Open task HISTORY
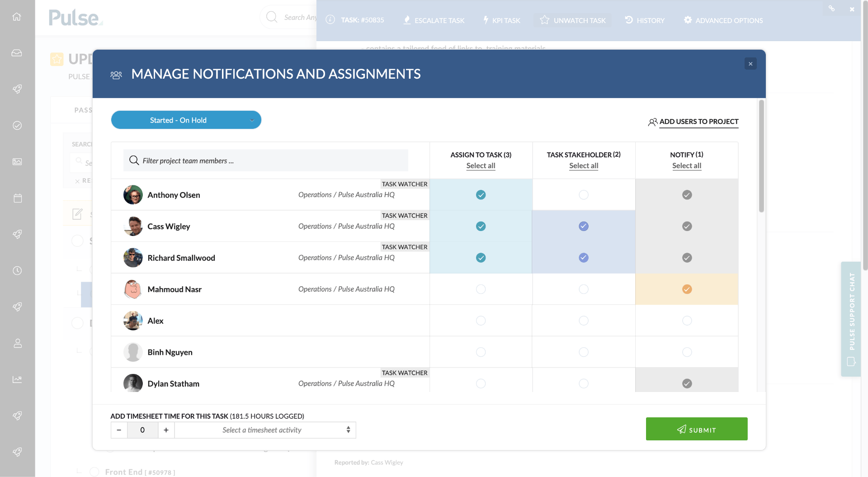The width and height of the screenshot is (868, 477). [x=645, y=20]
